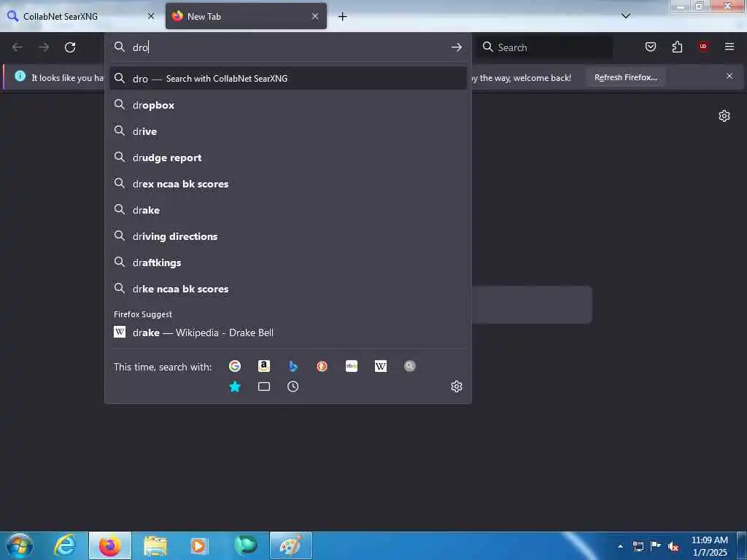Open drake Wikipedia Drake Bell suggestion

[x=287, y=332]
